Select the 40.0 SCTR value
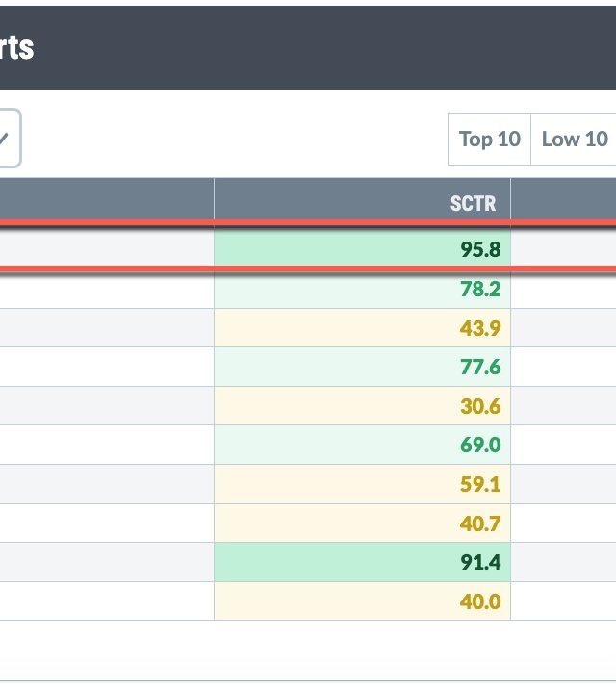 tap(479, 600)
